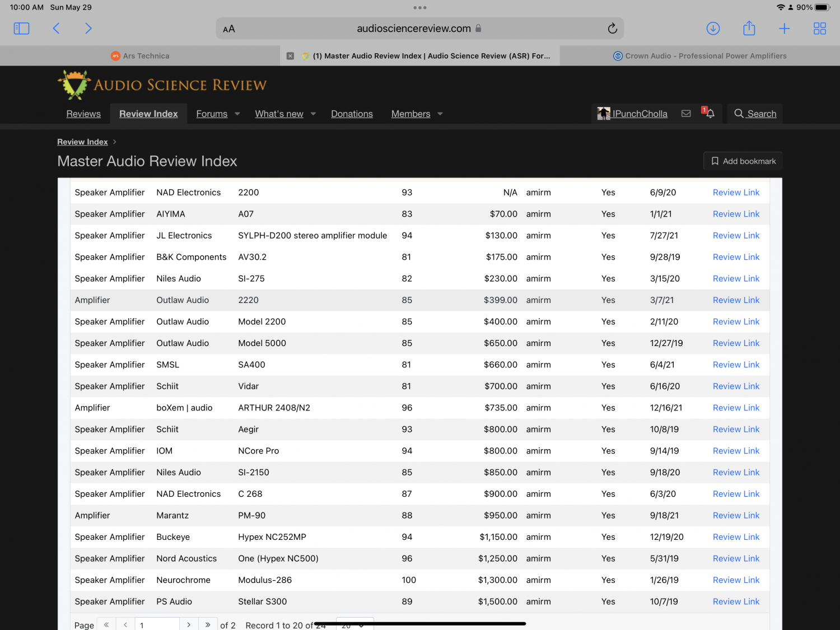Click the Search magnifier button
This screenshot has width=840, height=630.
click(x=755, y=114)
